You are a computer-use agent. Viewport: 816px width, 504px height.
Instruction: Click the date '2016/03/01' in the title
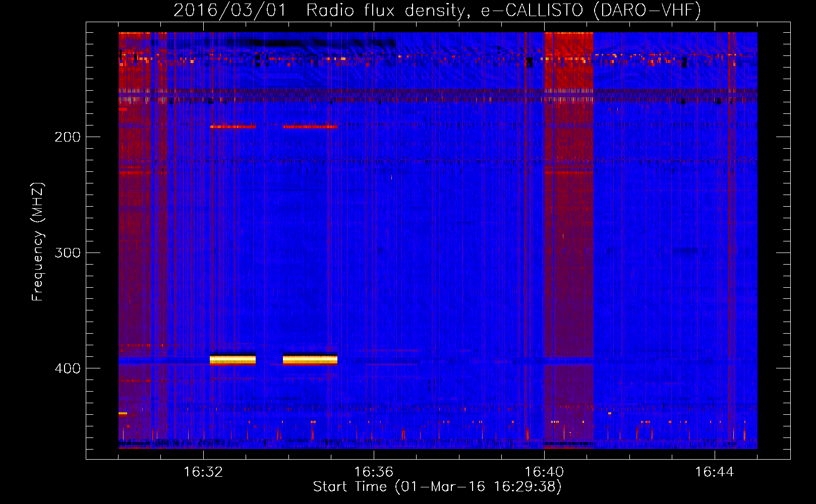(x=229, y=11)
